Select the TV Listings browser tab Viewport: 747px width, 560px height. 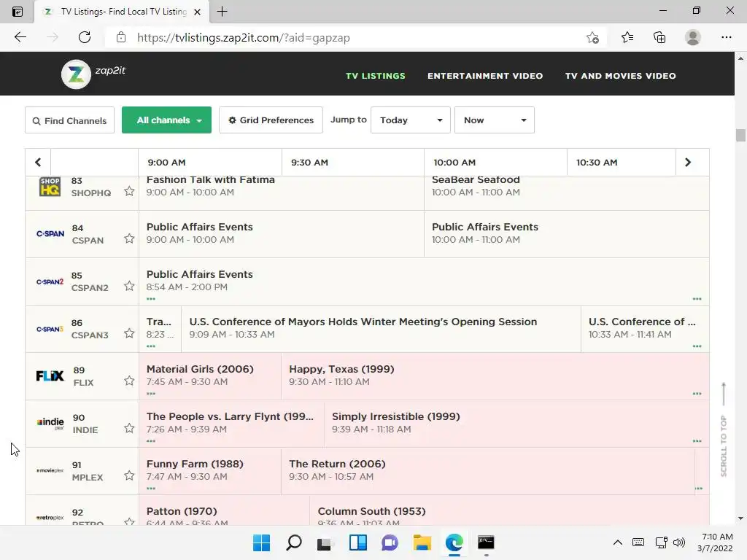pos(122,12)
